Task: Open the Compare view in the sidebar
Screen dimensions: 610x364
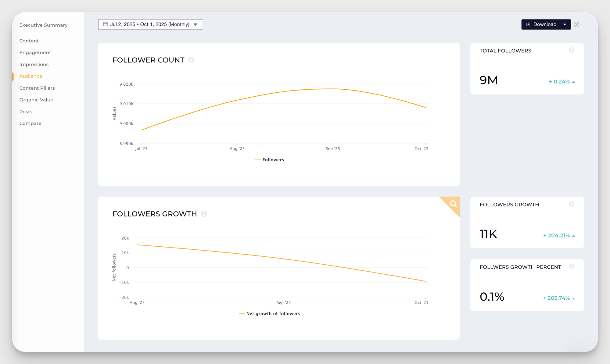Action: [x=30, y=123]
